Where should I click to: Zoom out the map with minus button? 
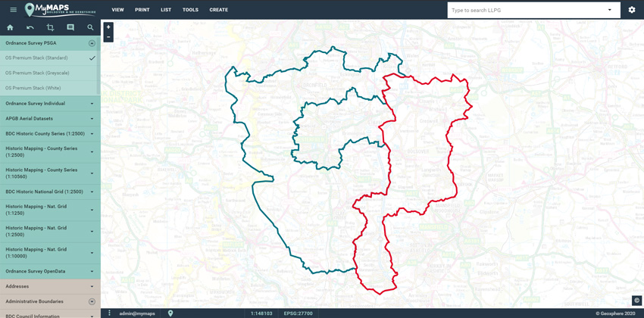[x=108, y=37]
